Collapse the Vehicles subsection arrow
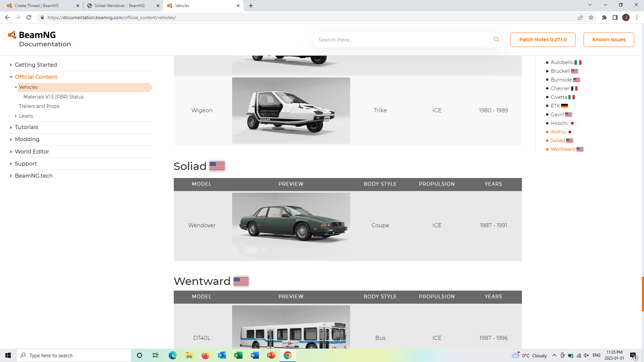The height and width of the screenshot is (362, 644). [15, 87]
